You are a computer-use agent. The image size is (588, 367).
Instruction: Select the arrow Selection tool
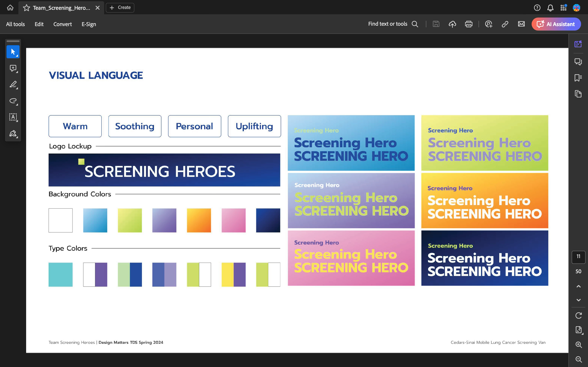coord(13,52)
